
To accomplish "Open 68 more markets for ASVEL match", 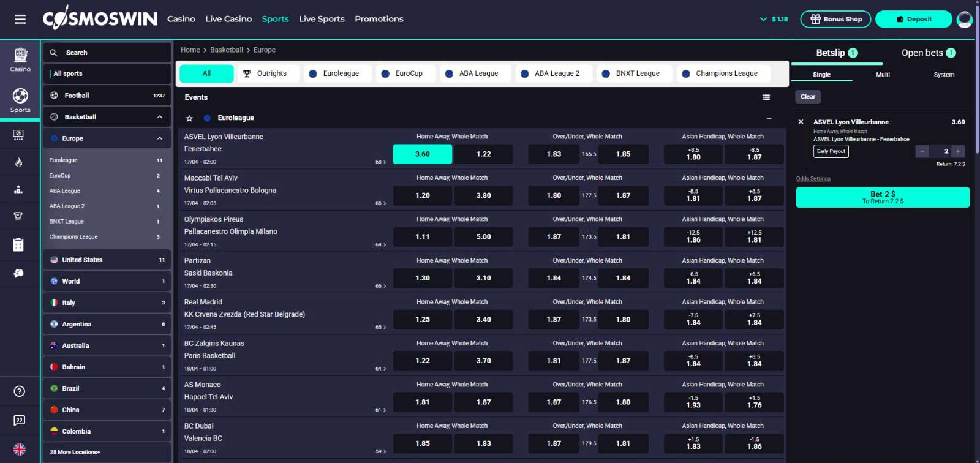I will point(380,162).
